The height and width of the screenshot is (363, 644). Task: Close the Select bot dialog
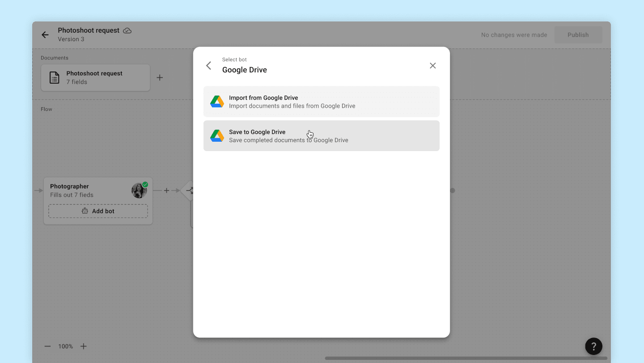coord(432,66)
